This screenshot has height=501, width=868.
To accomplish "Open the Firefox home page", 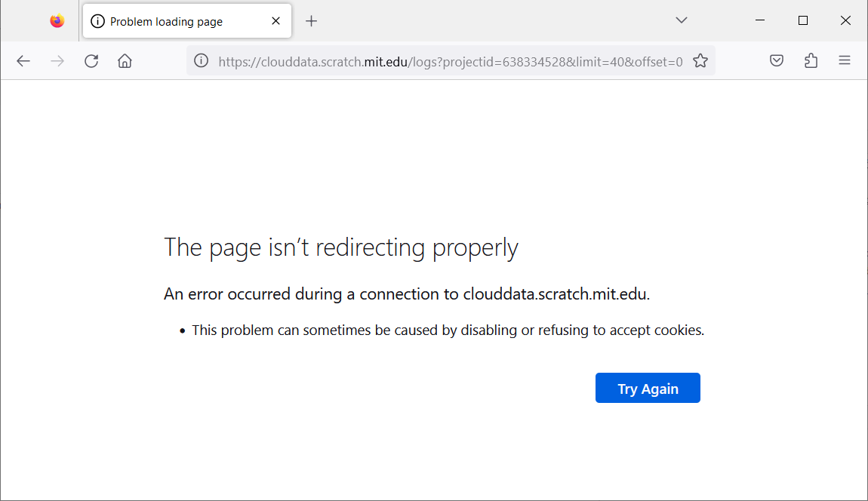I will pos(125,61).
